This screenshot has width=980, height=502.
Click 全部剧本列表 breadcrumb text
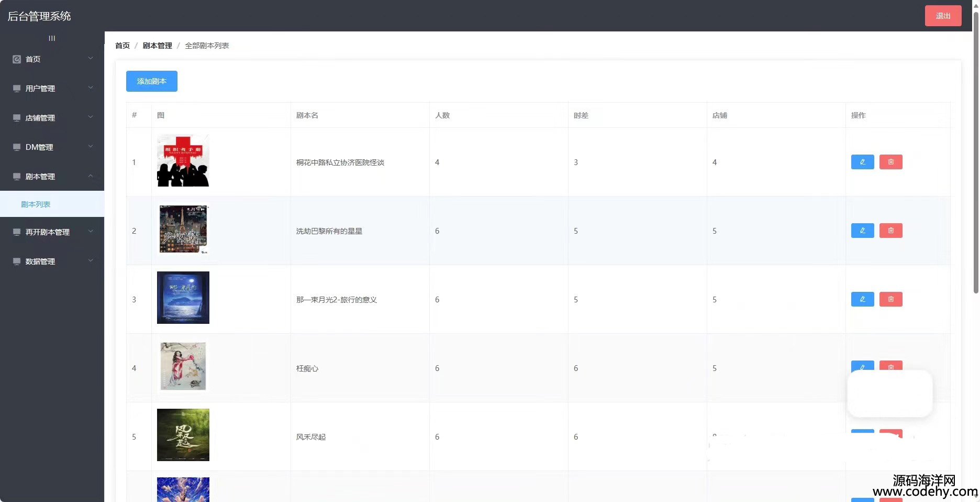click(207, 46)
